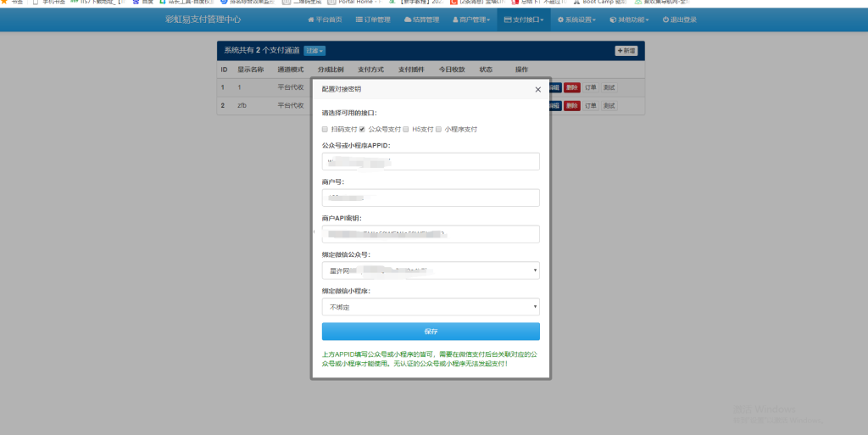Expand the 商户管理 navbar menu
Image resolution: width=868 pixels, height=435 pixels.
(471, 20)
